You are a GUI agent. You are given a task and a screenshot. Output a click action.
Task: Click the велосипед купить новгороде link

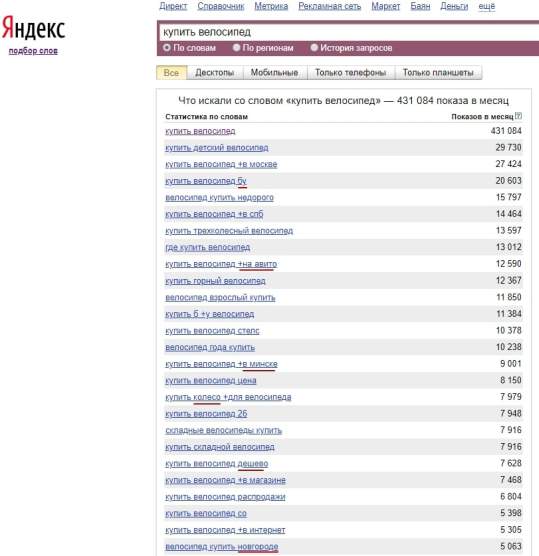pyautogui.click(x=222, y=547)
